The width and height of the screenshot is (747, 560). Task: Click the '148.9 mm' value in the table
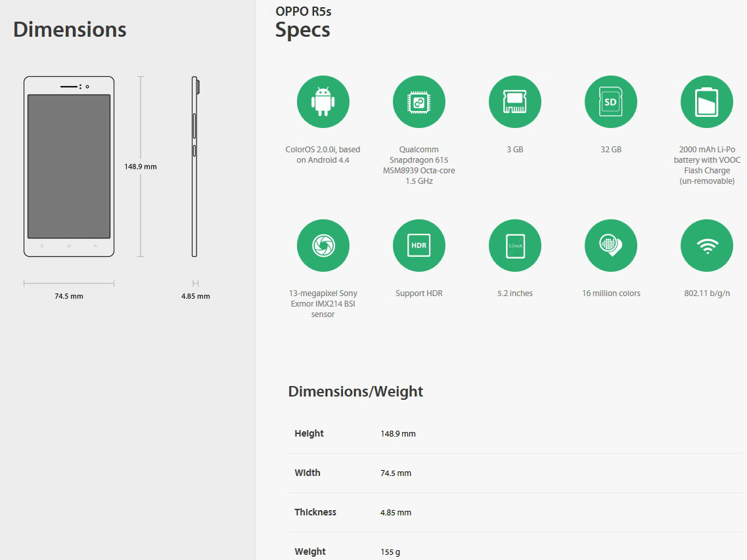pos(397,434)
